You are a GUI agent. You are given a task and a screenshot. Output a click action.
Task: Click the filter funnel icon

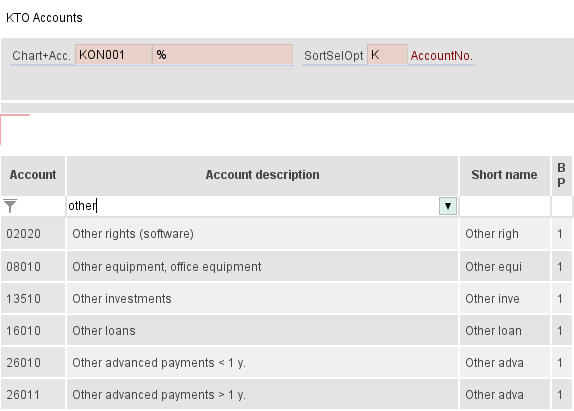point(10,206)
